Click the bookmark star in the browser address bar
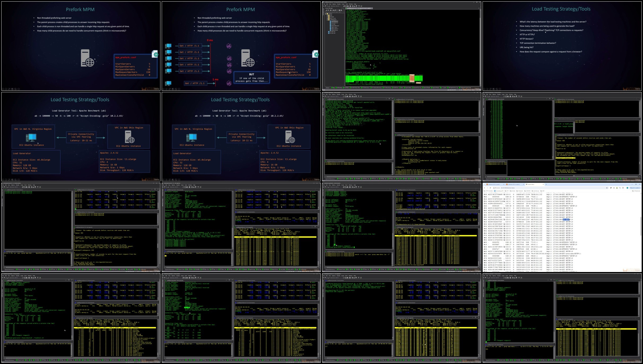Viewport: 643px width, 364px height. click(x=607, y=188)
